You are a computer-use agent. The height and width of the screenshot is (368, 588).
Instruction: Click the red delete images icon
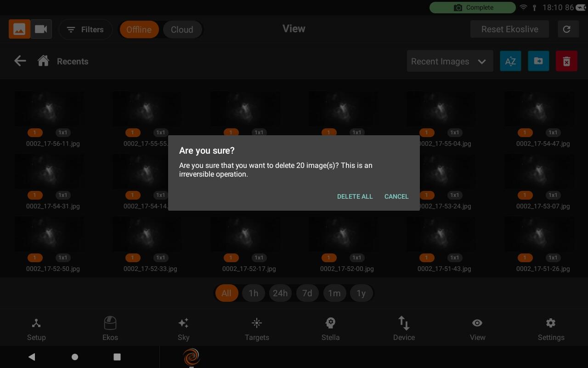click(566, 61)
